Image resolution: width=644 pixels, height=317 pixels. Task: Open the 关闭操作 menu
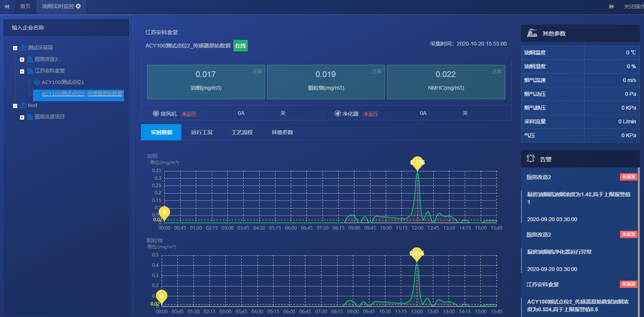634,7
